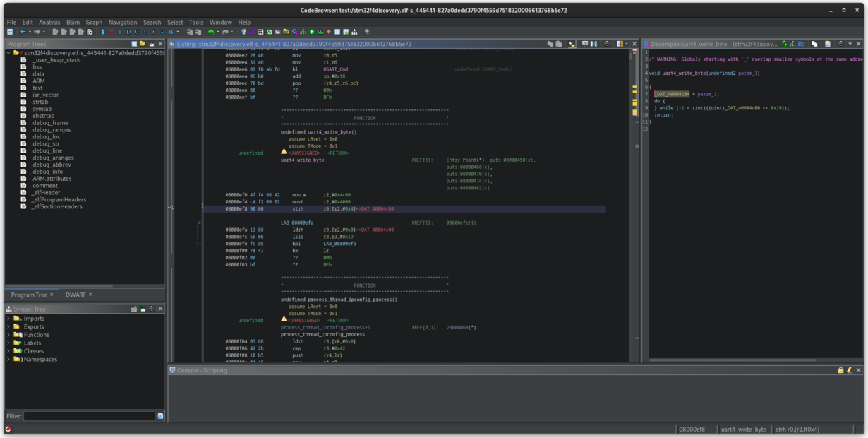Copy decompiled code with the copy icon
Screen dimensions: 868x438
814,44
